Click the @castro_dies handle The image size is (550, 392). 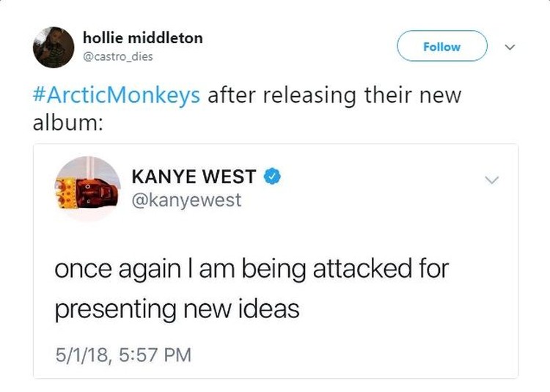point(117,56)
